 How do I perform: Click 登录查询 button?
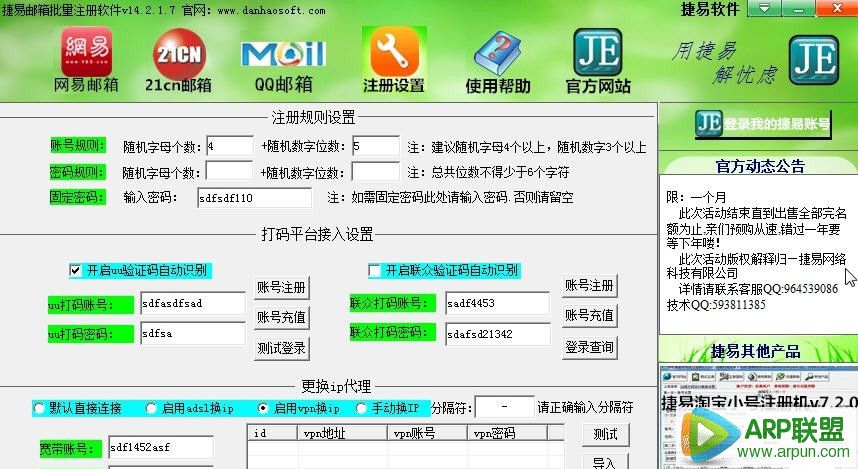[589, 347]
